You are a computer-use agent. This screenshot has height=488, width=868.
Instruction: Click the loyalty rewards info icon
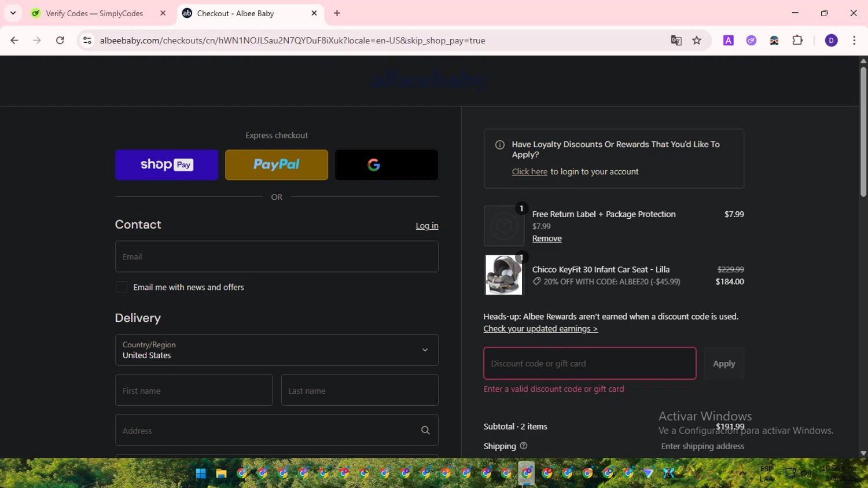click(500, 145)
